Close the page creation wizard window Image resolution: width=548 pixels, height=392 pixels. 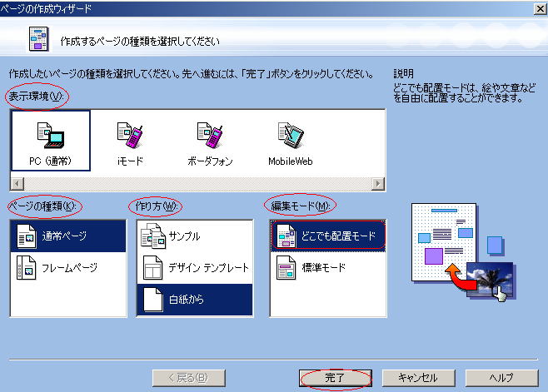[x=537, y=8]
